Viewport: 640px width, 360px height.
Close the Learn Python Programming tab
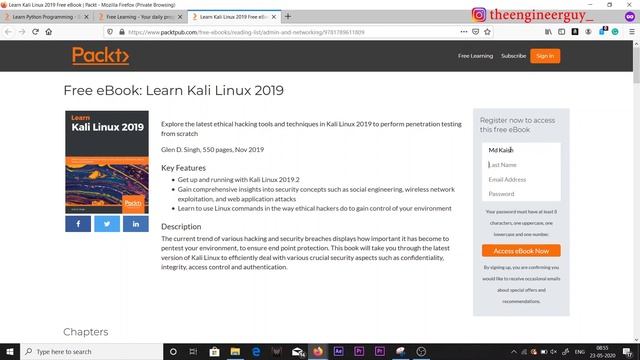(x=86, y=17)
